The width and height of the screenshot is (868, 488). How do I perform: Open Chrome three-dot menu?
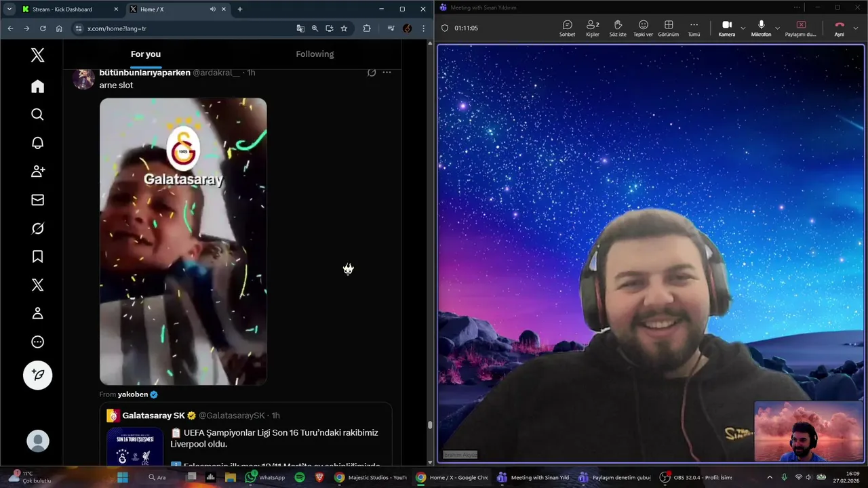[x=424, y=28]
